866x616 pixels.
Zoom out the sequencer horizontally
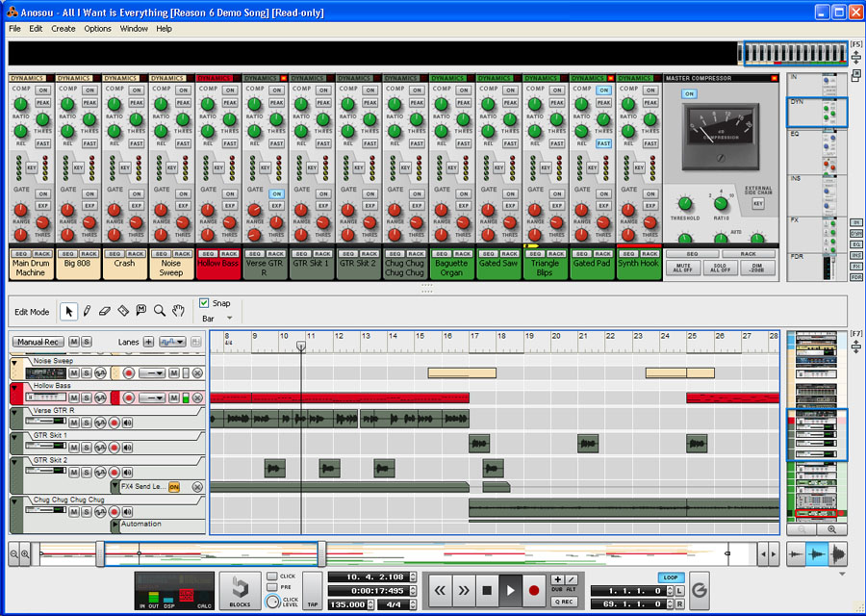tap(14, 553)
